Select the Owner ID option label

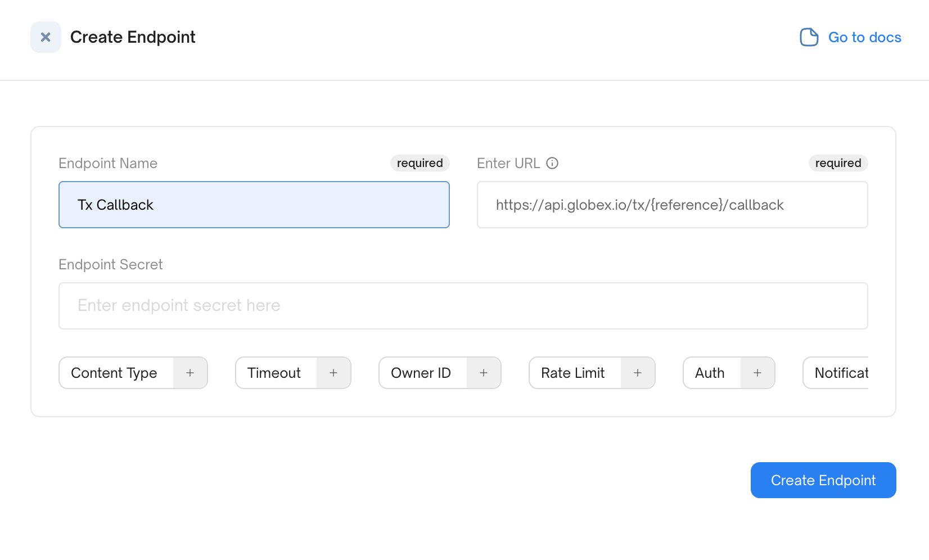pyautogui.click(x=421, y=373)
